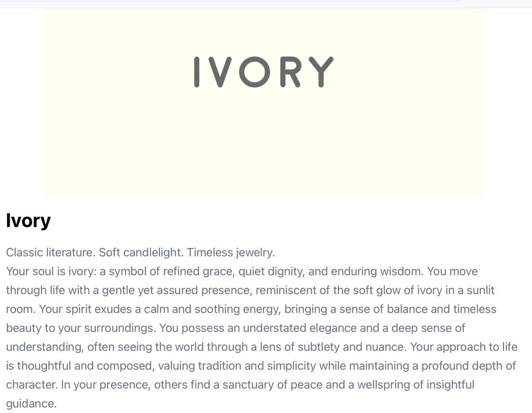Click the phrase 'Classic literature.'
Screen dimensions: 532x413
pos(51,252)
